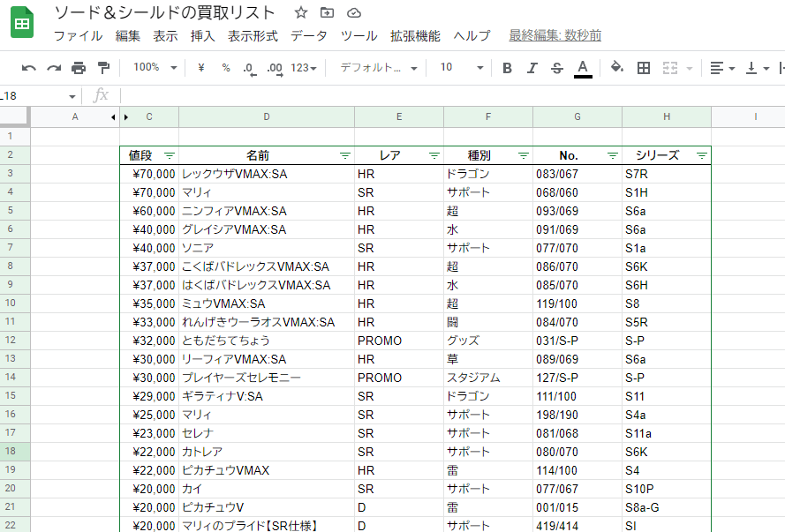785x532 pixels.
Task: Redo the last action
Action: (54, 68)
